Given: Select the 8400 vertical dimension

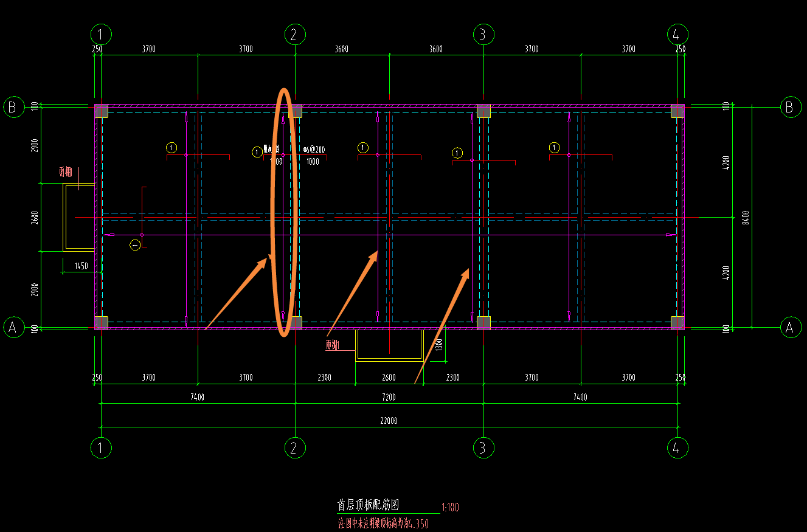Looking at the screenshot, I should pos(746,218).
